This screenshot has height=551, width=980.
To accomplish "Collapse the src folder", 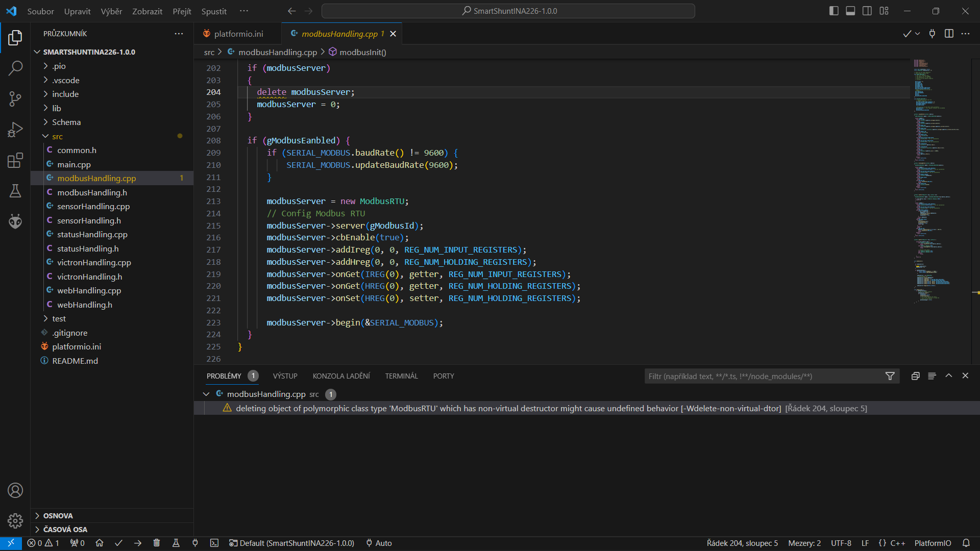I will point(57,136).
